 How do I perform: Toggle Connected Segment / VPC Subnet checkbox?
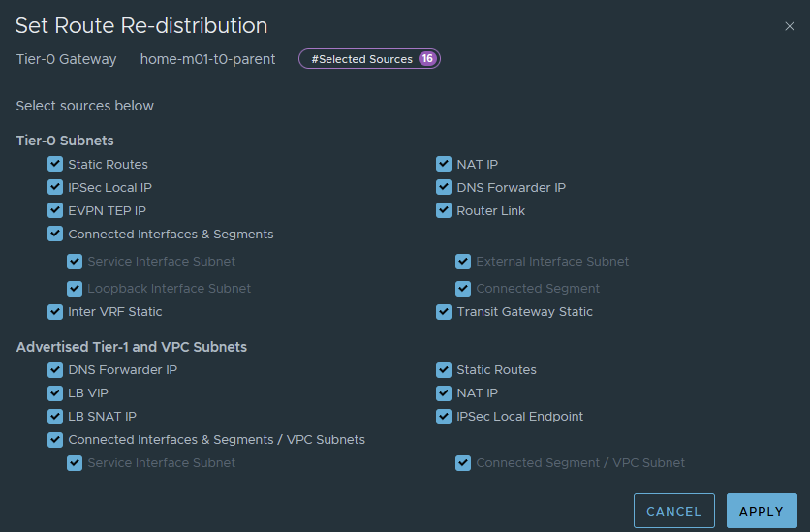pos(463,463)
